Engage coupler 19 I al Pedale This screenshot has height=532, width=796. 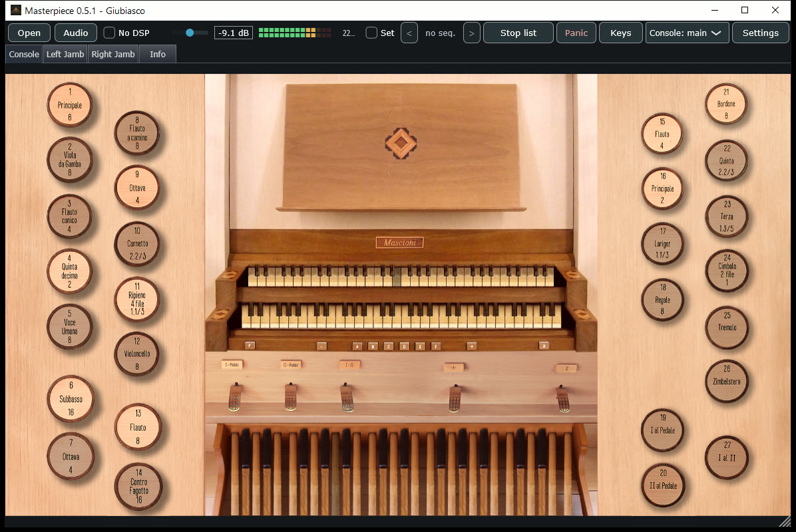(663, 430)
